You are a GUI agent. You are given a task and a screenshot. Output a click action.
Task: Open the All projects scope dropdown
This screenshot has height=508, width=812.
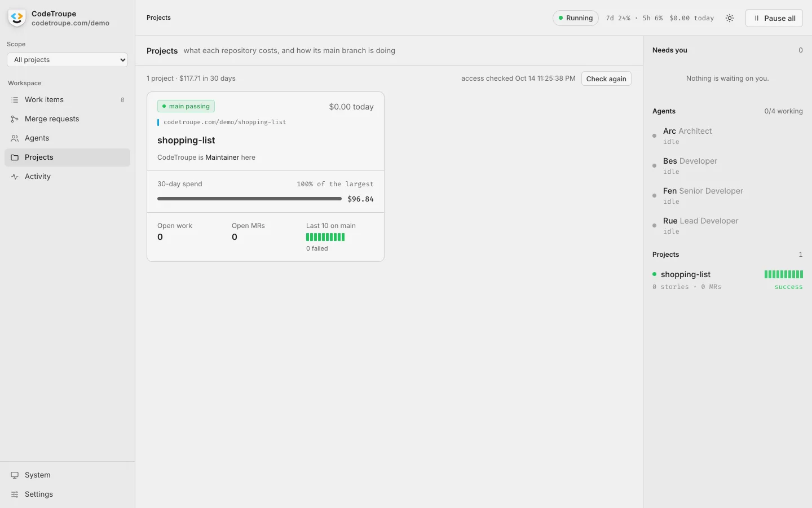pyautogui.click(x=68, y=60)
